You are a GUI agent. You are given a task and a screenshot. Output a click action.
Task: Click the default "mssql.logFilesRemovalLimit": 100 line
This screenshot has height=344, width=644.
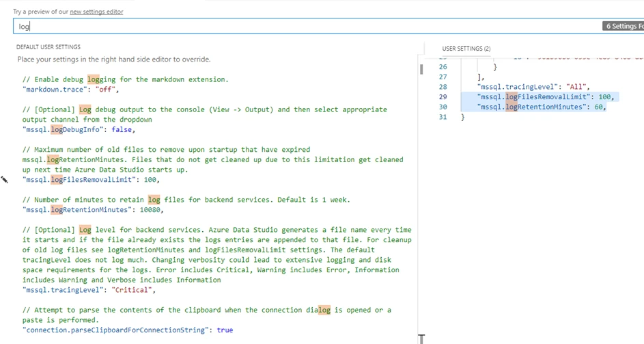(x=90, y=180)
